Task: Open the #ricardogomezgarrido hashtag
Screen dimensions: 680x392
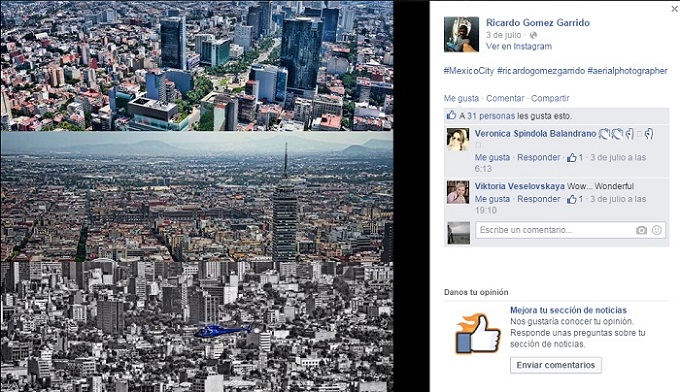Action: tap(541, 71)
